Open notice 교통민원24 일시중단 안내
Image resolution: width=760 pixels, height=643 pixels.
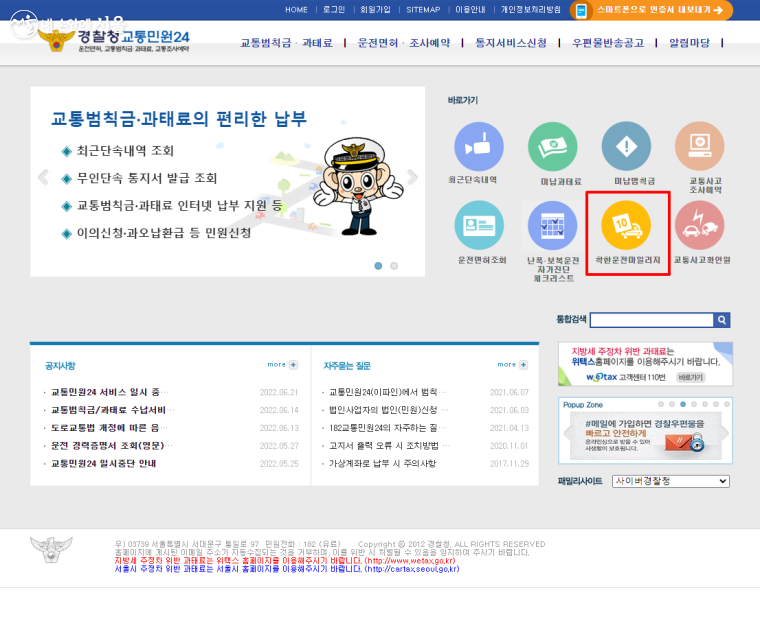click(x=103, y=464)
